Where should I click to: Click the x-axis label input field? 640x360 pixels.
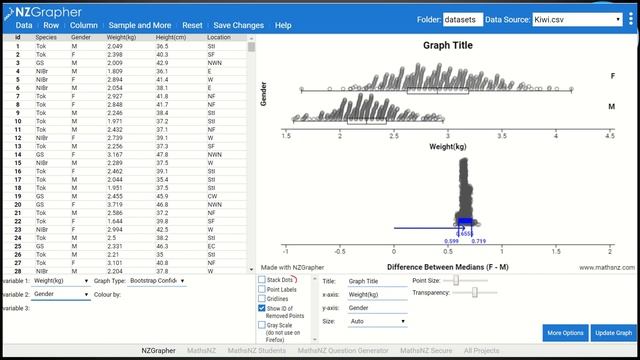(378, 295)
